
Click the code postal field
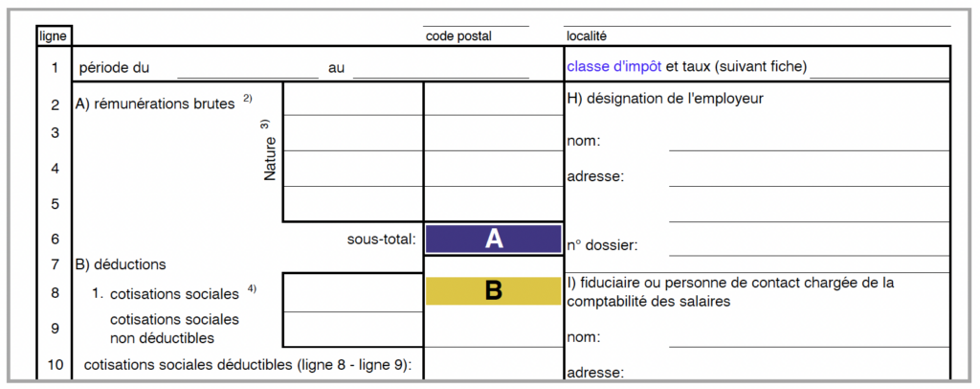point(476,17)
